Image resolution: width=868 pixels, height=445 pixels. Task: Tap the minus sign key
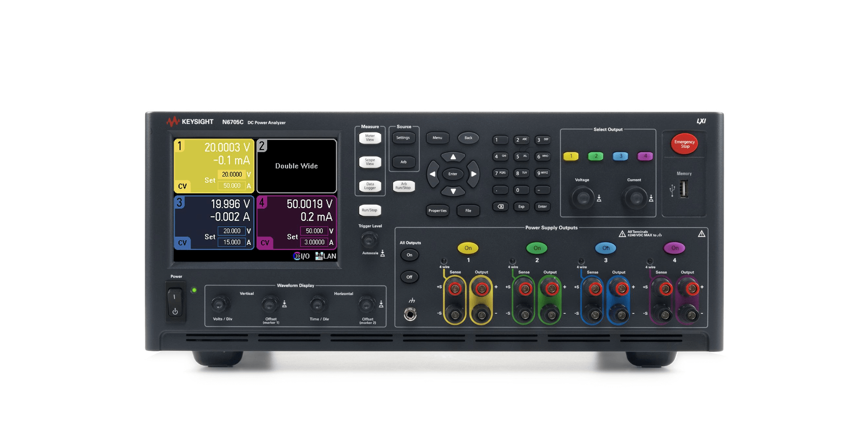coord(542,190)
